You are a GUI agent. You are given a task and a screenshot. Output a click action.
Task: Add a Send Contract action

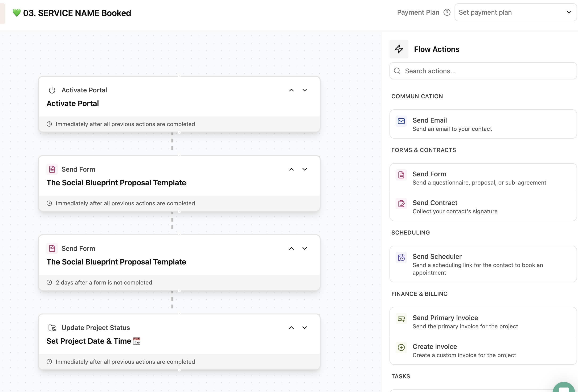pos(483,207)
